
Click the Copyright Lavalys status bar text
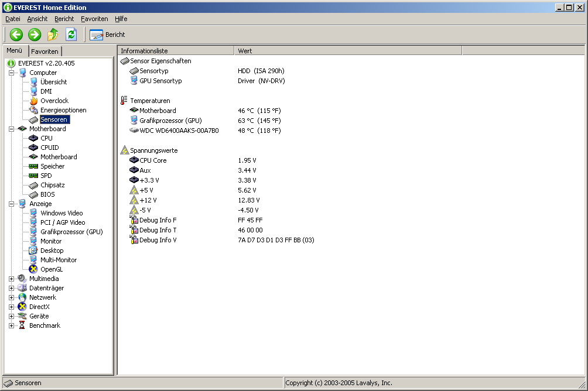(339, 383)
